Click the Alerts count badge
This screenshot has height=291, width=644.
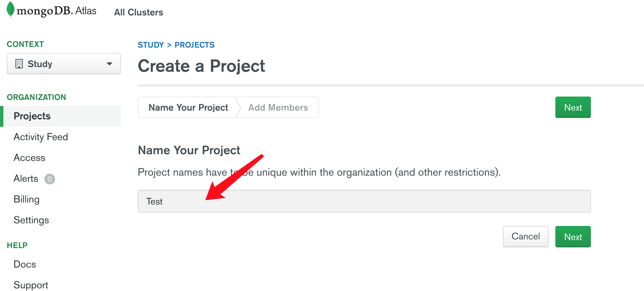point(50,179)
